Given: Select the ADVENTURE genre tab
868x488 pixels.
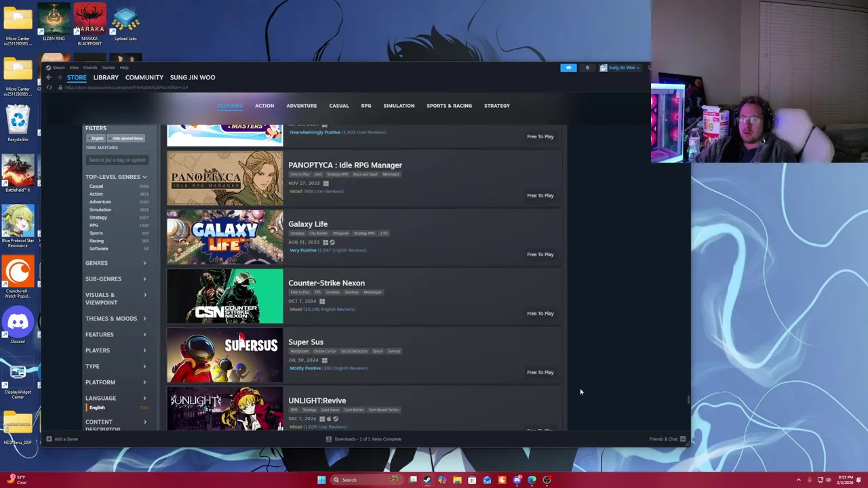Looking at the screenshot, I should (x=301, y=106).
